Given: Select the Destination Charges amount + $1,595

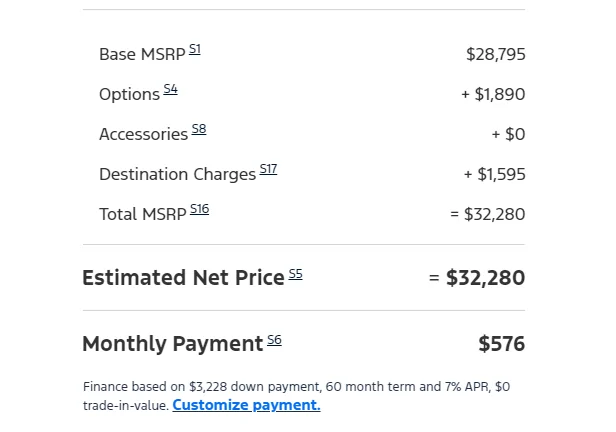Looking at the screenshot, I should coord(495,174).
